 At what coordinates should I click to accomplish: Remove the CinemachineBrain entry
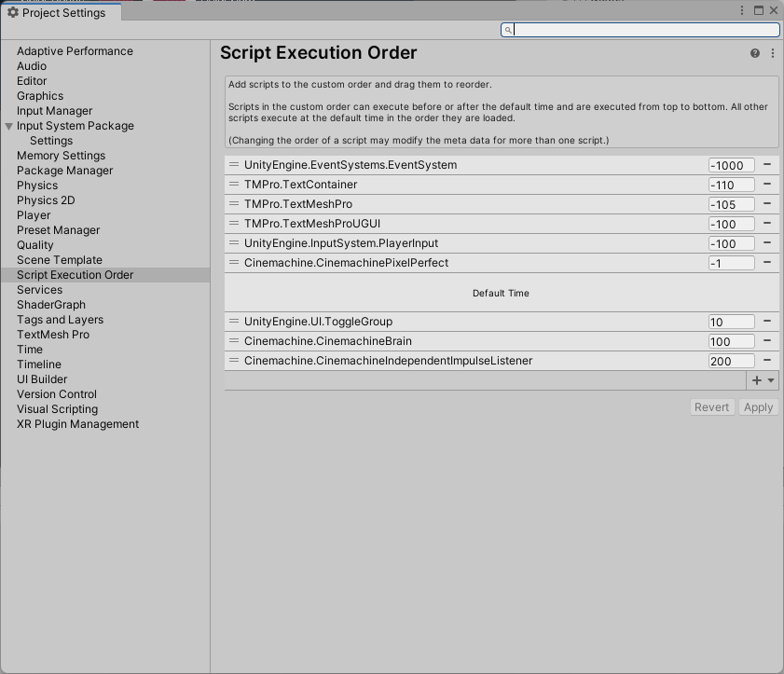click(x=767, y=340)
